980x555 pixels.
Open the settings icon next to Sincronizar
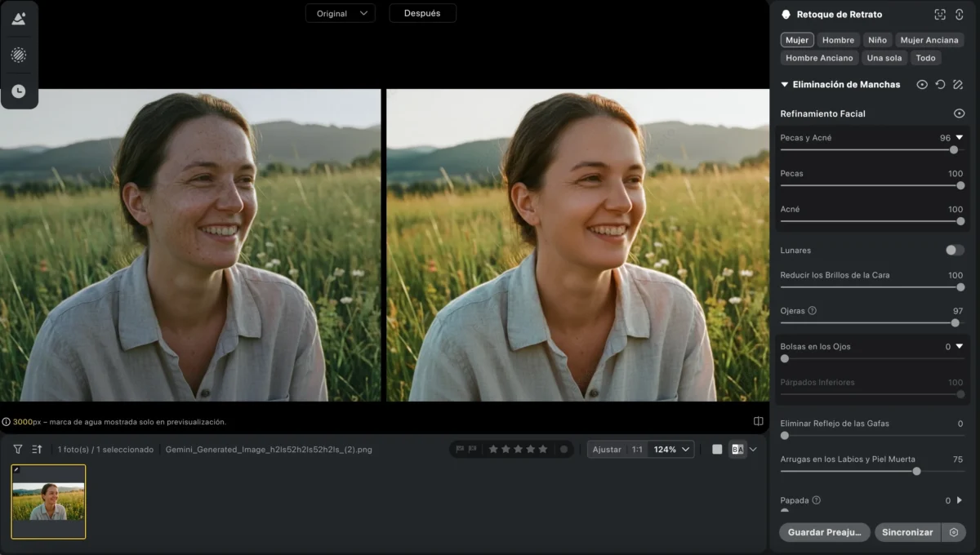[953, 532]
